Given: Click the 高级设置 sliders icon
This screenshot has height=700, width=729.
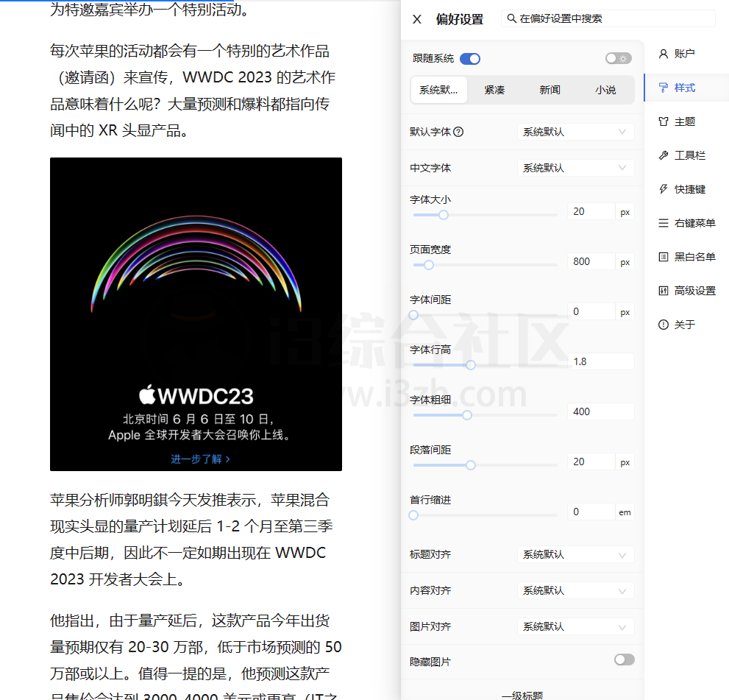Looking at the screenshot, I should click(x=664, y=291).
